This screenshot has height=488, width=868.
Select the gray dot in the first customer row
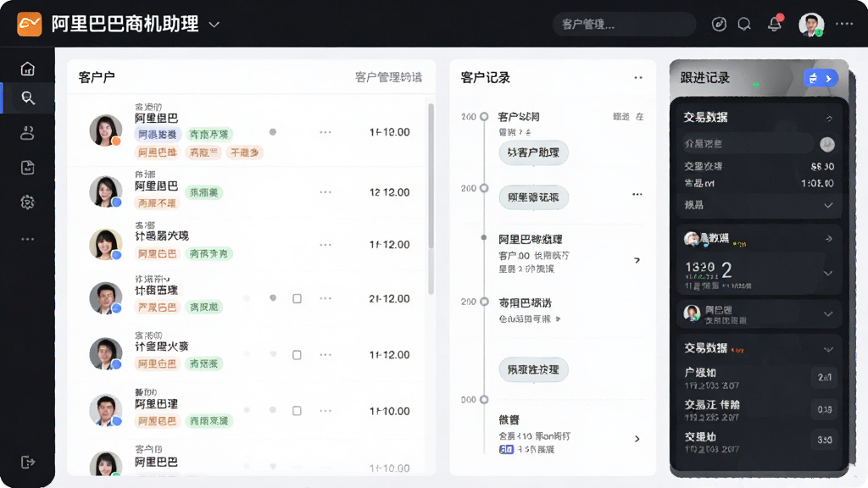[273, 132]
